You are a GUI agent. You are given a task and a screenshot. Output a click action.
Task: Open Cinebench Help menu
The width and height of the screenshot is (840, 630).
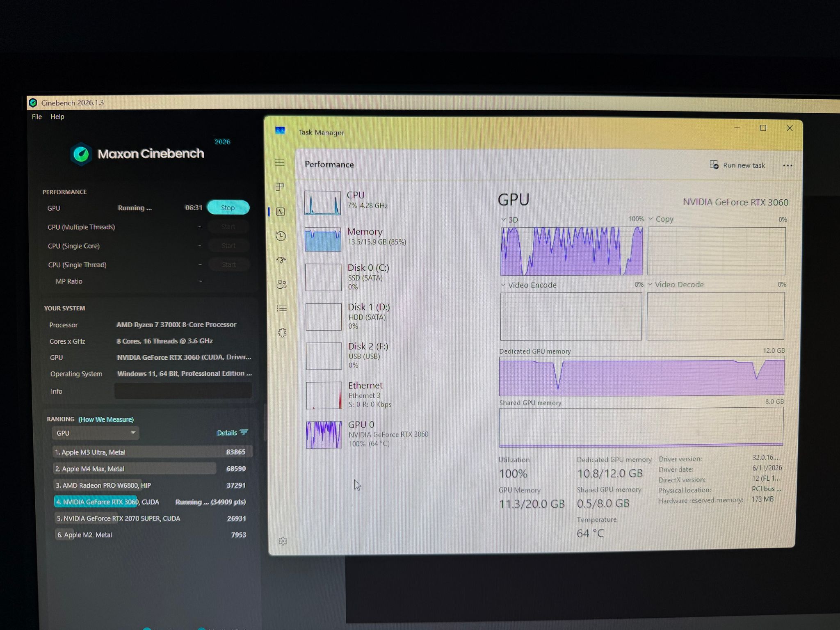(x=57, y=117)
